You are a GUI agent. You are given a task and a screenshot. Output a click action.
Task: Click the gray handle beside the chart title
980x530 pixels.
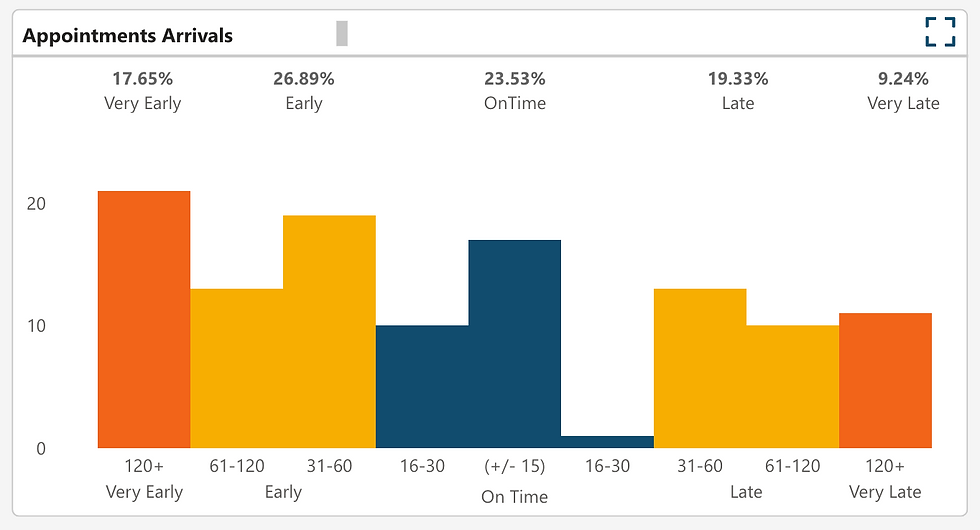tap(342, 33)
